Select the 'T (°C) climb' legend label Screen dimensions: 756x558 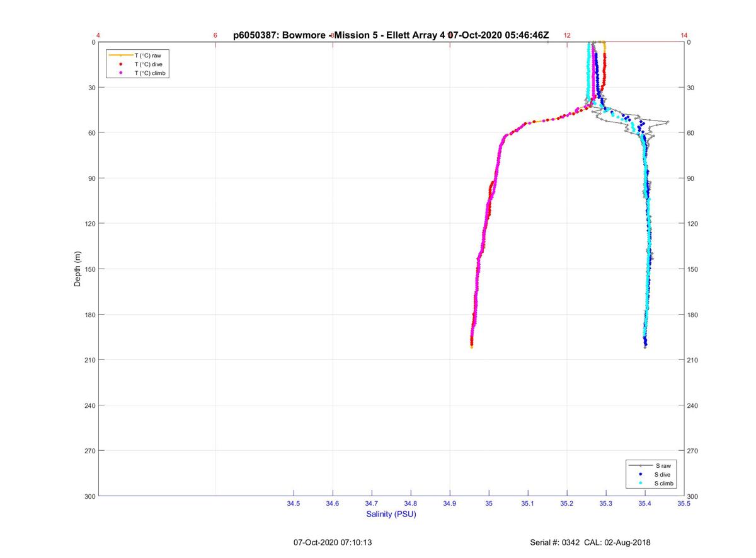tap(149, 73)
